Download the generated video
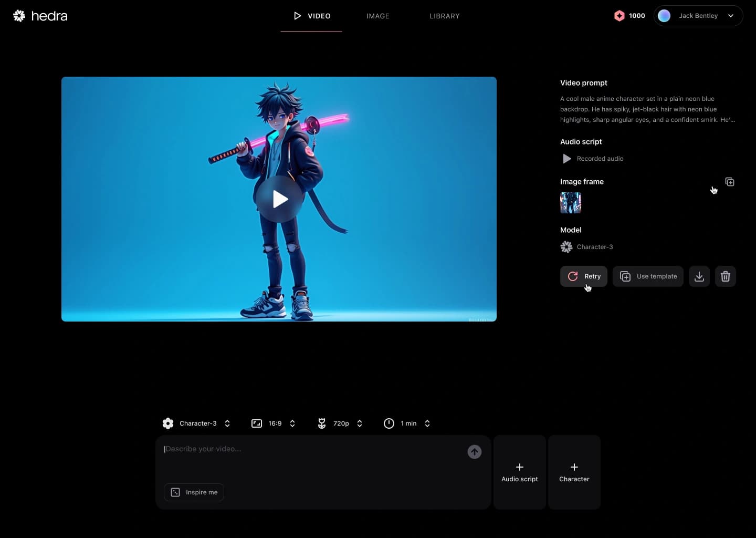This screenshot has height=538, width=756. tap(699, 276)
